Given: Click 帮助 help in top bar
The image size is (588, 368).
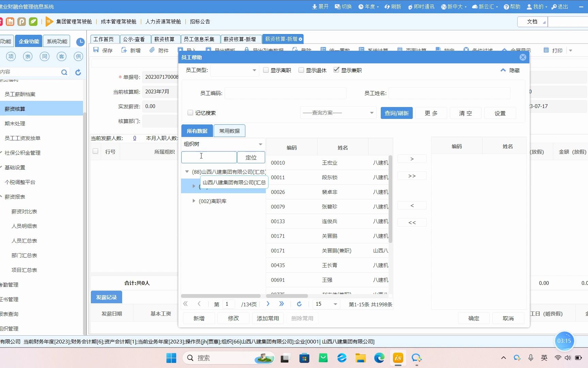Looking at the screenshot, I should (x=512, y=6).
